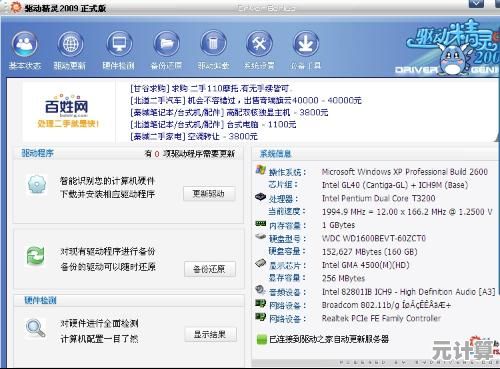Screen dimensions: 500x369
Task: Select the WDC WD1600BEVT-60ZCT0 disk model
Action: [x=374, y=238]
